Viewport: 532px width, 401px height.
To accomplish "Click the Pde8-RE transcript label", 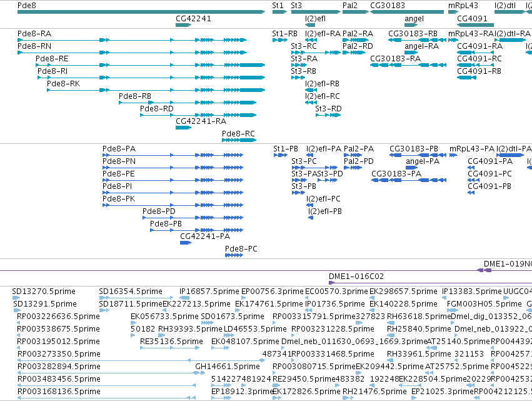I will point(52,59).
